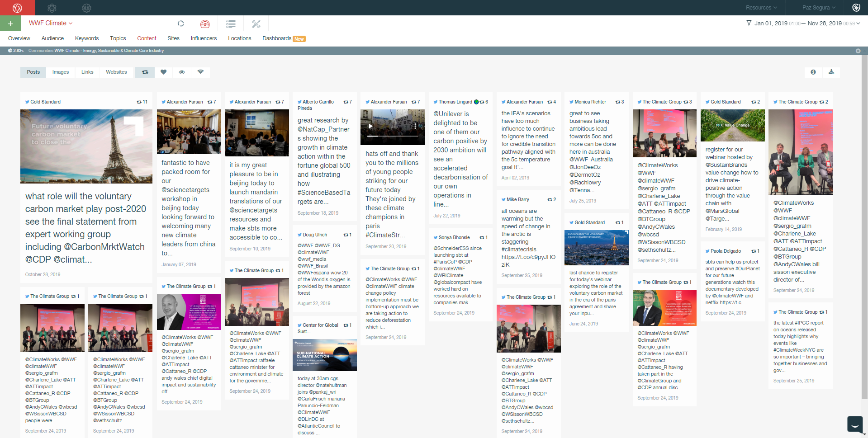
Task: Select the red dashboard gauge icon
Action: click(x=205, y=24)
